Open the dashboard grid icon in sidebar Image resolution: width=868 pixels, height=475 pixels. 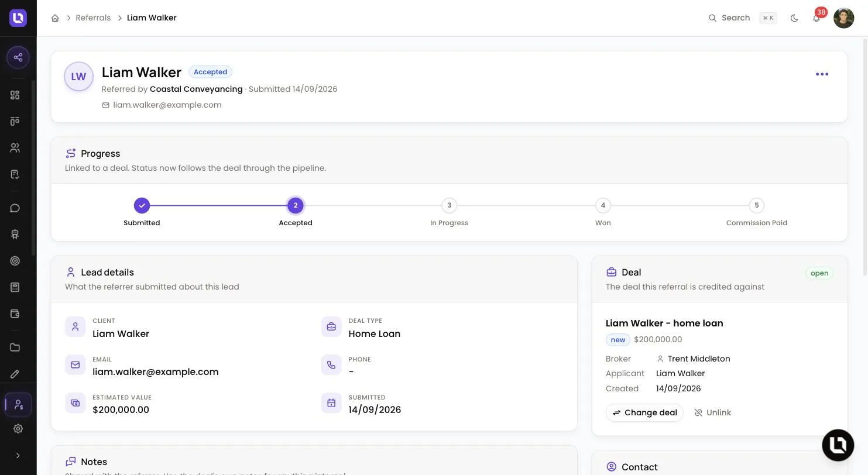15,95
